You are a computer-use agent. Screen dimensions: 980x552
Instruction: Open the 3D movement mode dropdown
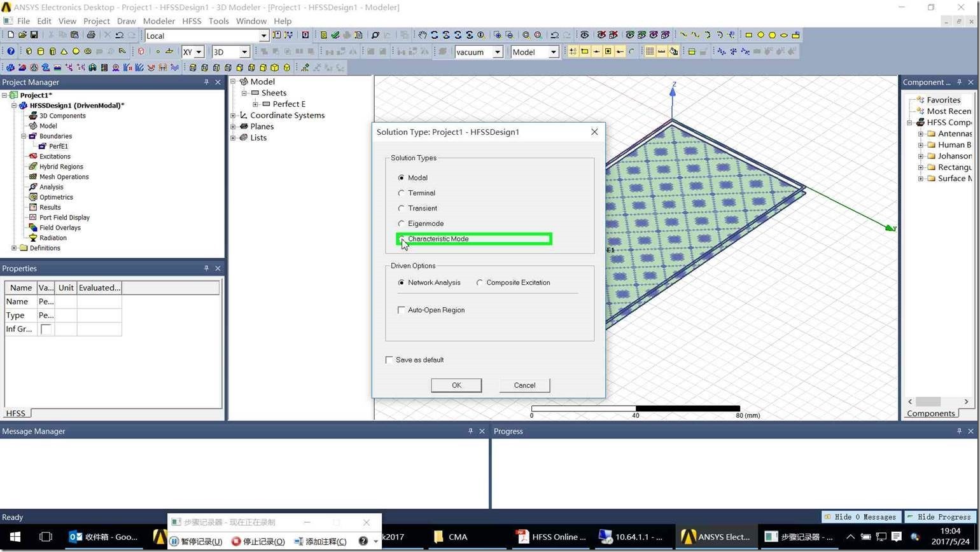click(244, 52)
